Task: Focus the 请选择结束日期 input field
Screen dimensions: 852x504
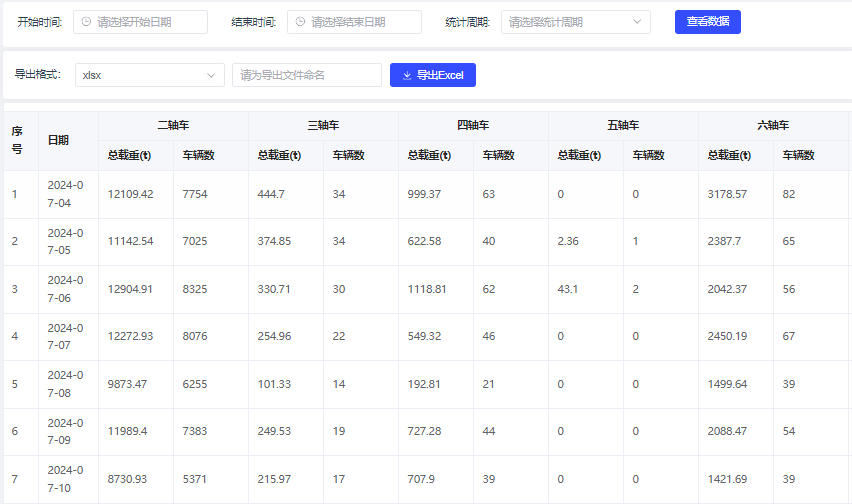Action: pyautogui.click(x=362, y=22)
